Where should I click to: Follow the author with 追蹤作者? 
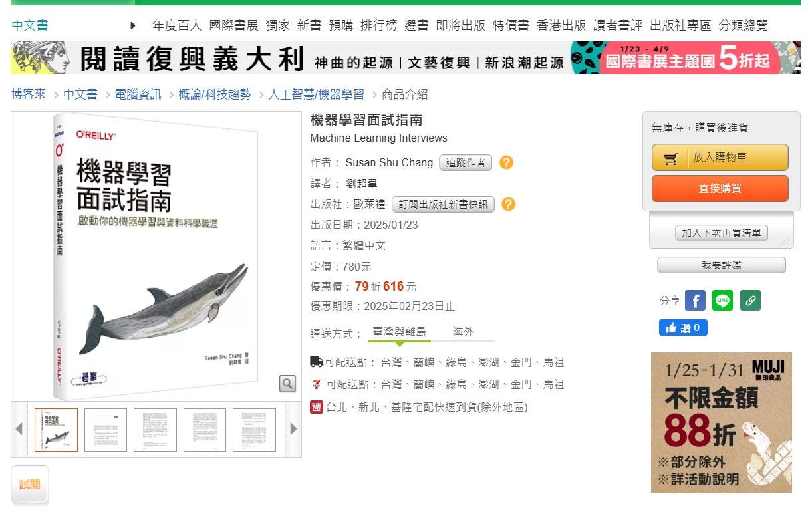pos(466,163)
